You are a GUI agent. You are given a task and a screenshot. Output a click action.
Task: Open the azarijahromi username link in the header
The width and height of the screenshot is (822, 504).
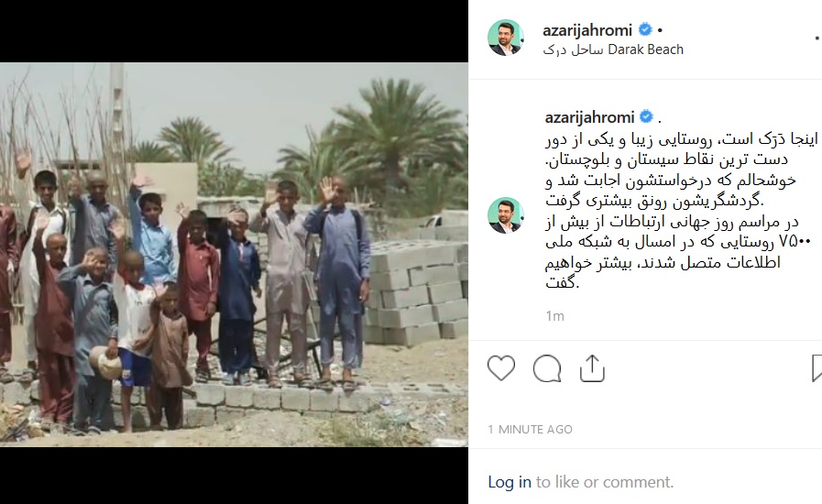[587, 30]
